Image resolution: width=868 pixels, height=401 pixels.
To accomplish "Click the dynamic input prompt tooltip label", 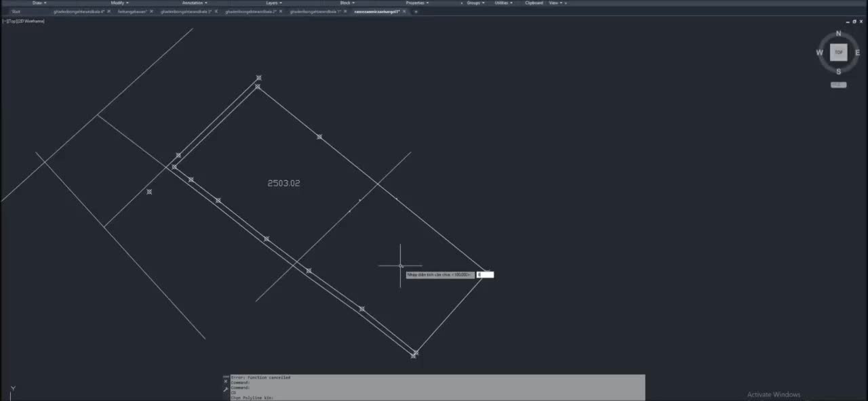I will click(439, 274).
